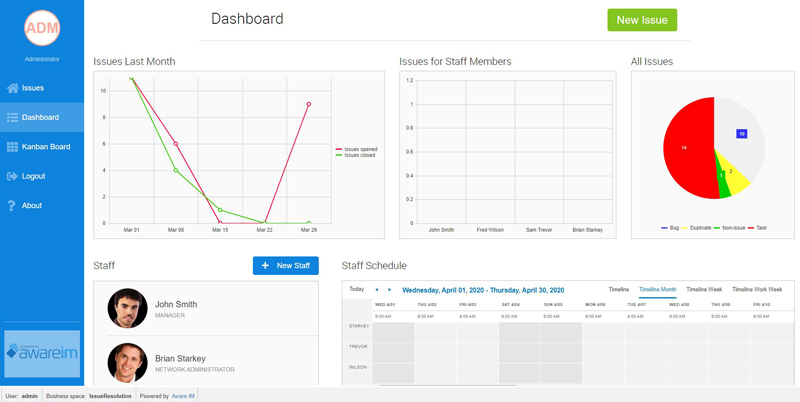Go to previous period in Staff Schedule
The image size is (800, 402).
pyautogui.click(x=377, y=290)
